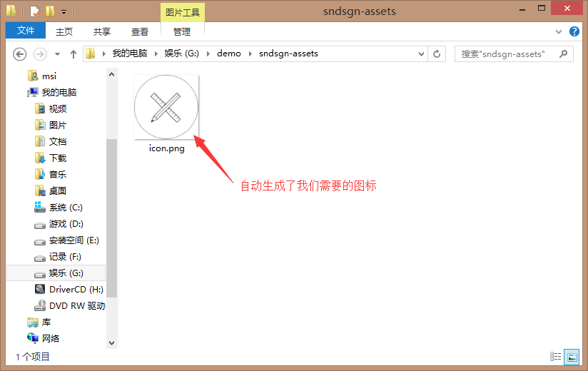Select 我的电脑 in the navigation tree
This screenshot has width=588, height=371.
point(59,92)
